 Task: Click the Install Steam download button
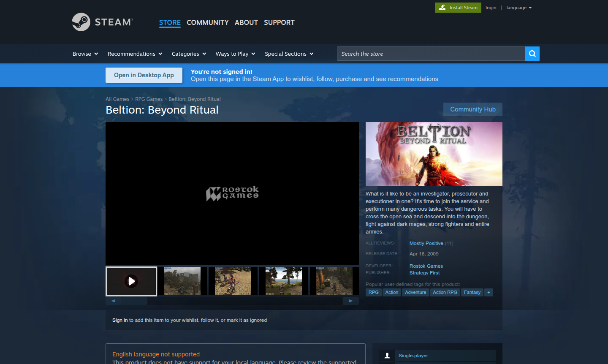458,8
